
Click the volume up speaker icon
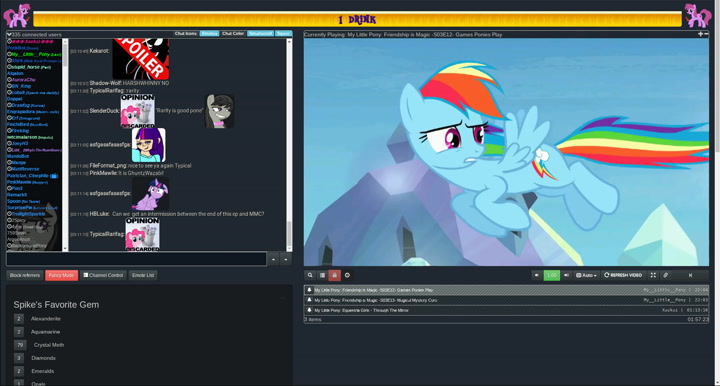tap(566, 275)
